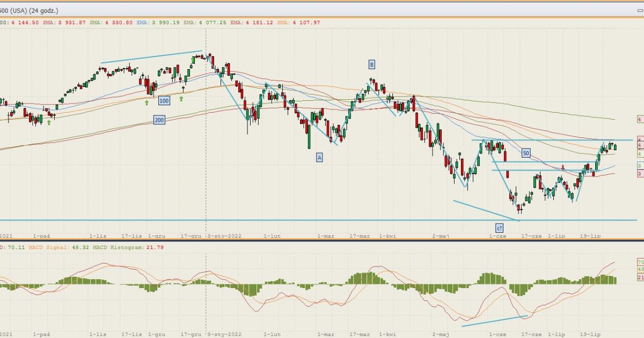
Task: Click the small red down arrow marker
Action: [x=562, y=167]
